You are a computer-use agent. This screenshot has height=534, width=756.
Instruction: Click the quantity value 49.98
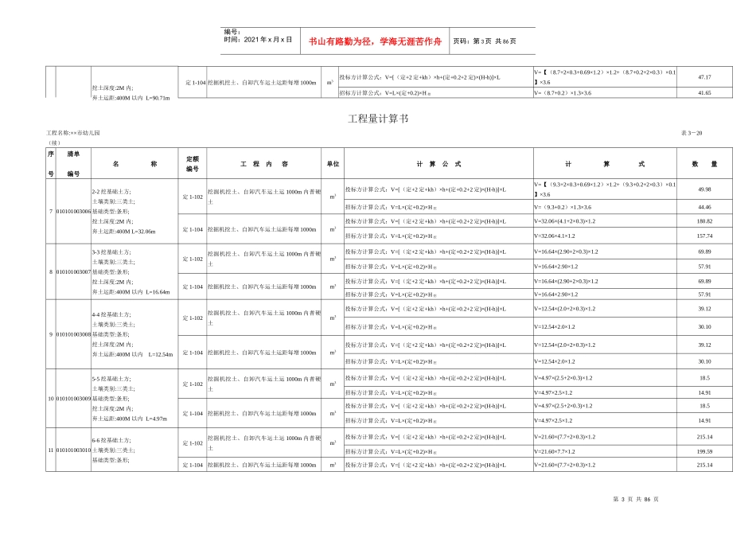click(704, 189)
